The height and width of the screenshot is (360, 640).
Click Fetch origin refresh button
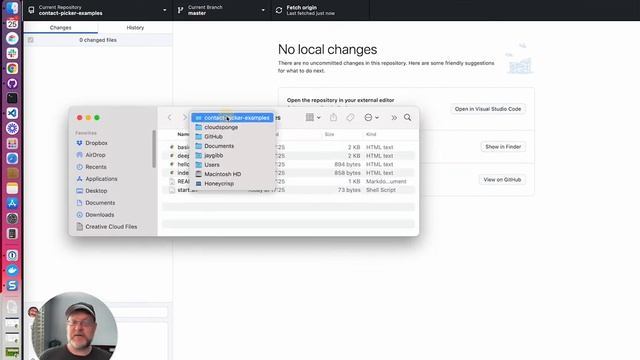coord(321,10)
